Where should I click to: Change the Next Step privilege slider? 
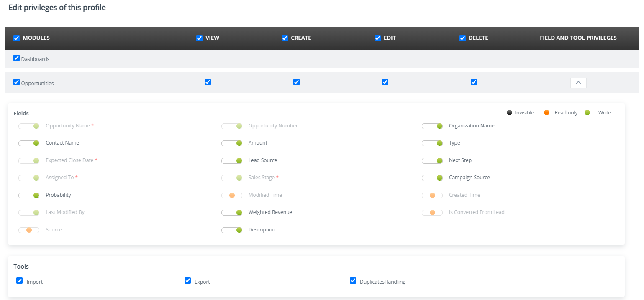click(432, 160)
